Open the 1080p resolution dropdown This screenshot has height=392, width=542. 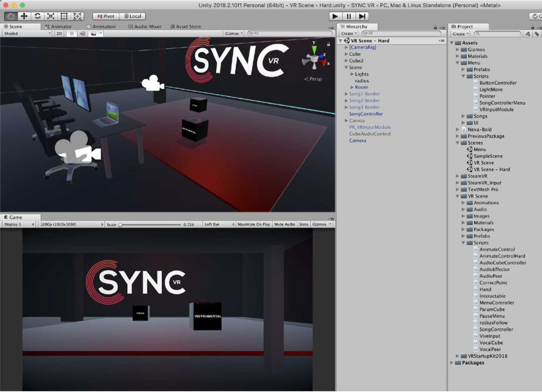click(72, 224)
